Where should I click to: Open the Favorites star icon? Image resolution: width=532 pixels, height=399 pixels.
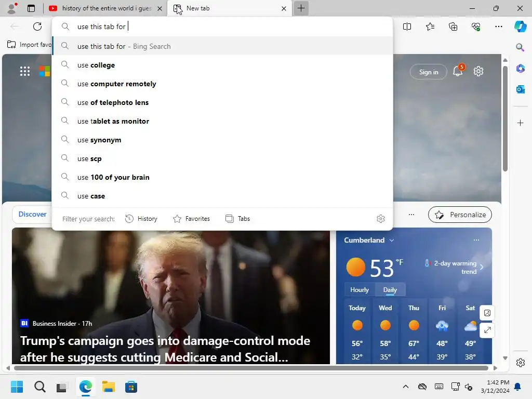pyautogui.click(x=430, y=26)
